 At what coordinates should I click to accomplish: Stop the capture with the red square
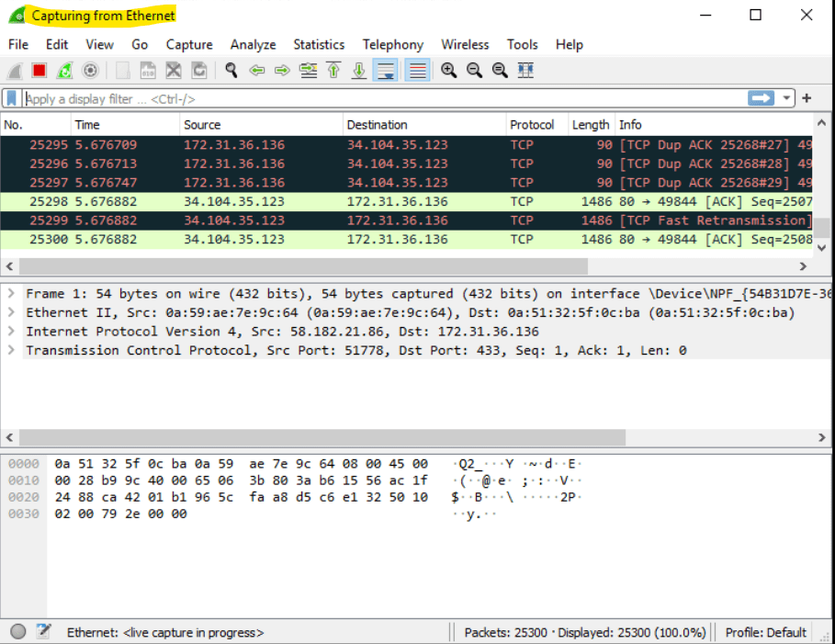pos(39,71)
